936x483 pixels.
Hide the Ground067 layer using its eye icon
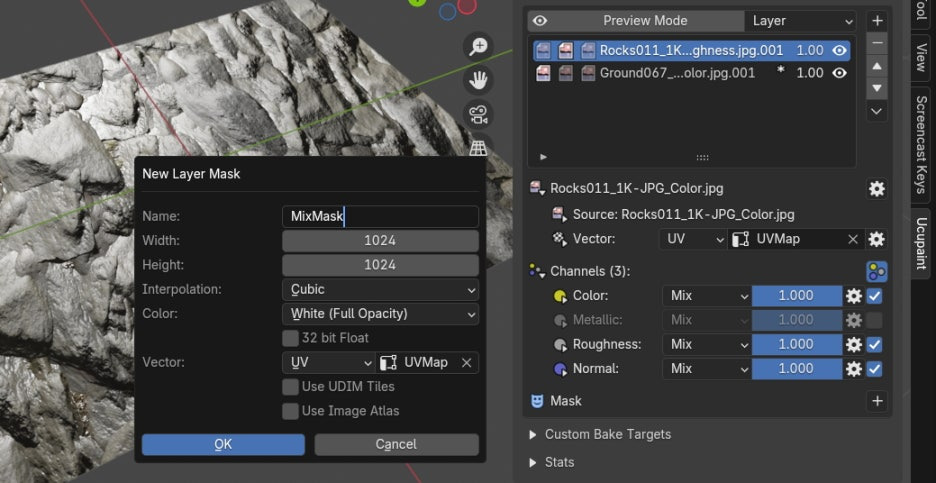(x=840, y=73)
